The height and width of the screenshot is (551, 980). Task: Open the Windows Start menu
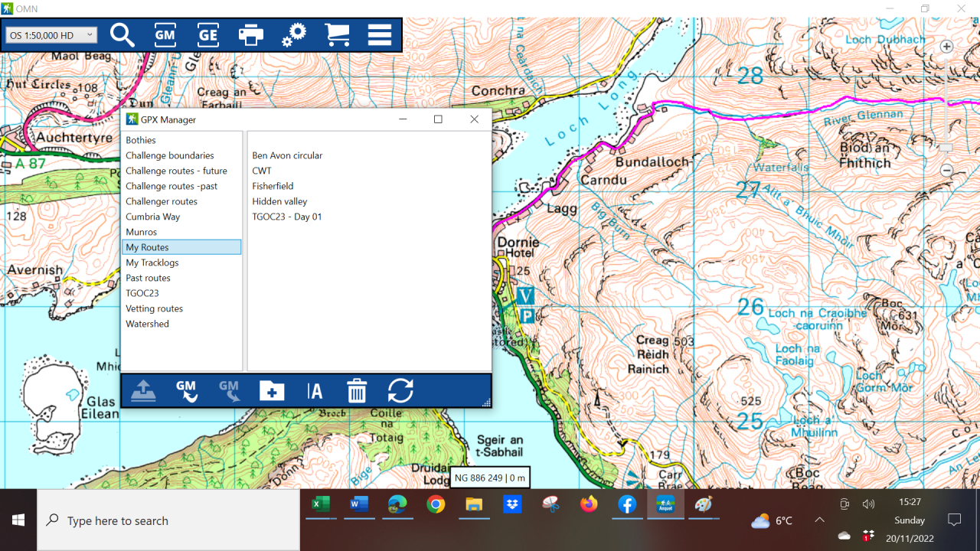tap(18, 520)
